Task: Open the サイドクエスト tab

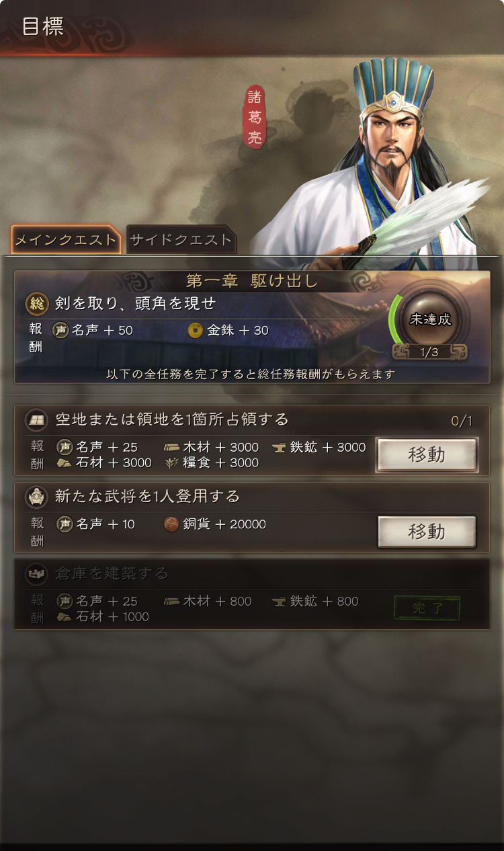Action: click(x=181, y=240)
